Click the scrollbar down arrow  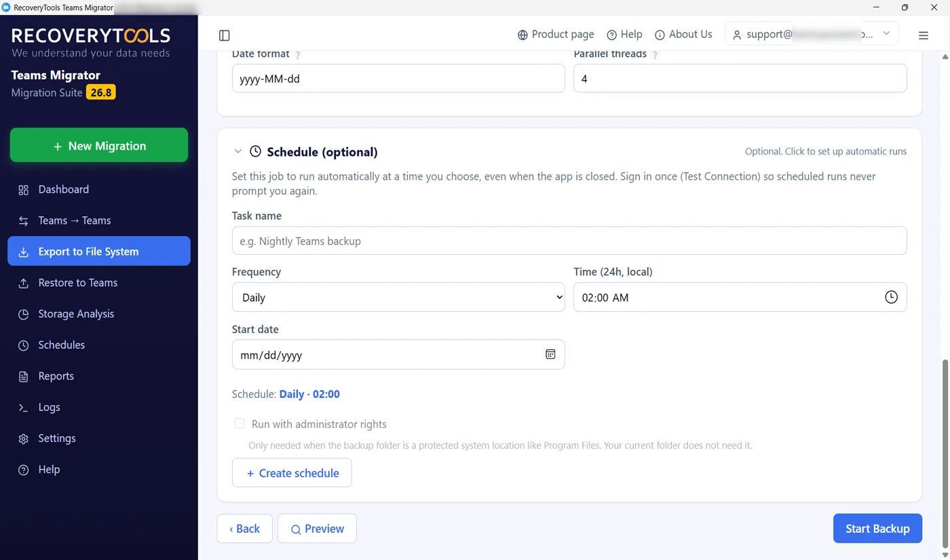[x=945, y=555]
